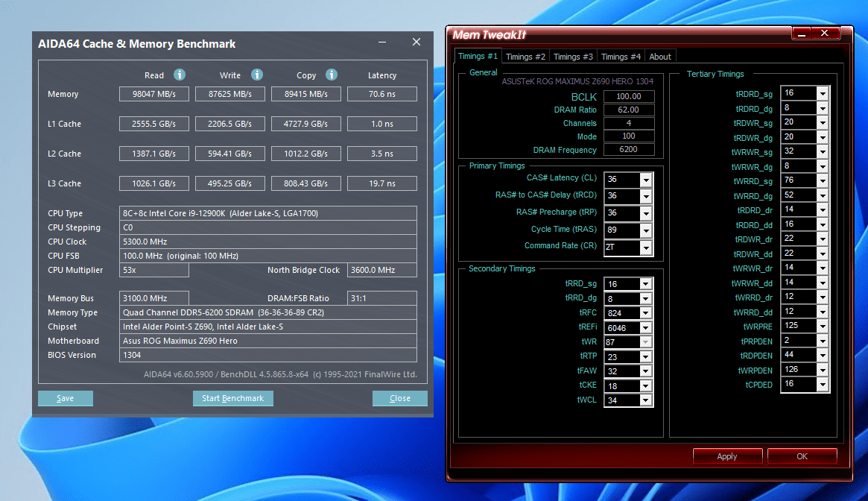Expand the Command Rate (CR) dropdown
Viewport: 868px width, 501px height.
[646, 248]
